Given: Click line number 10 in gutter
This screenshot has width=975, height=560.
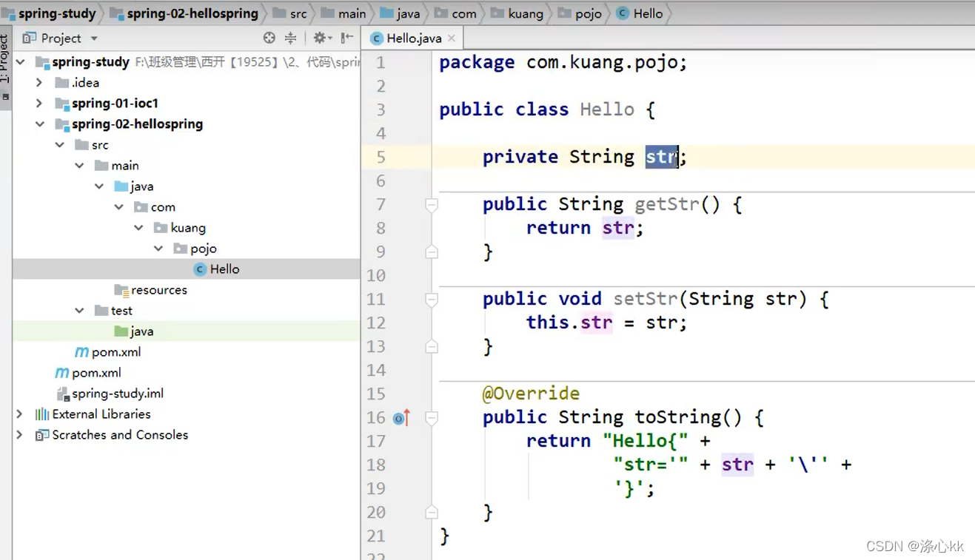Looking at the screenshot, I should coord(376,275).
